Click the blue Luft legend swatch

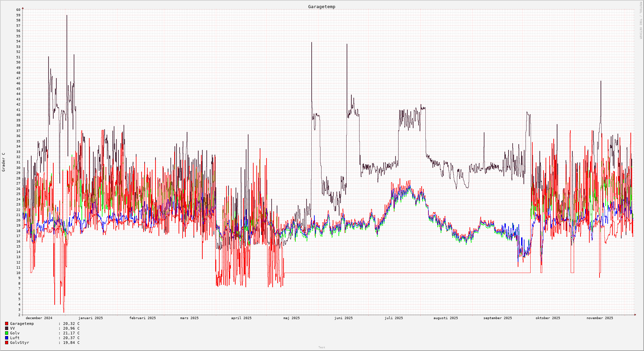(6, 338)
